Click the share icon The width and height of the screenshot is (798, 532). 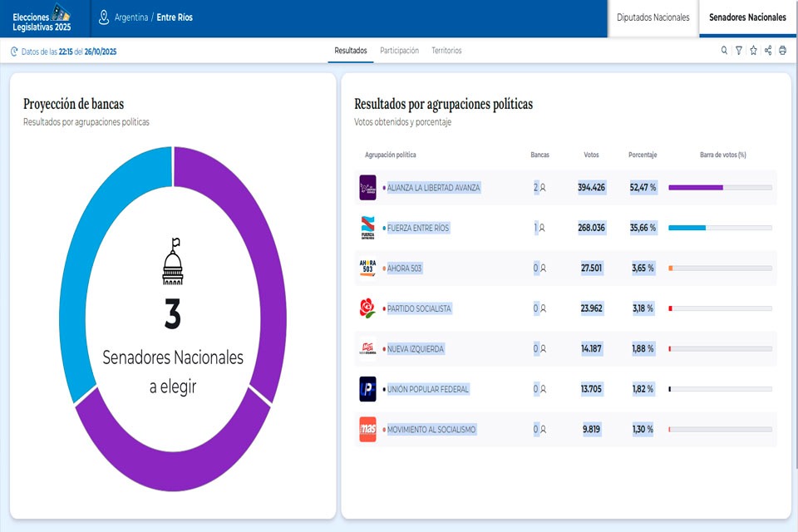(768, 51)
